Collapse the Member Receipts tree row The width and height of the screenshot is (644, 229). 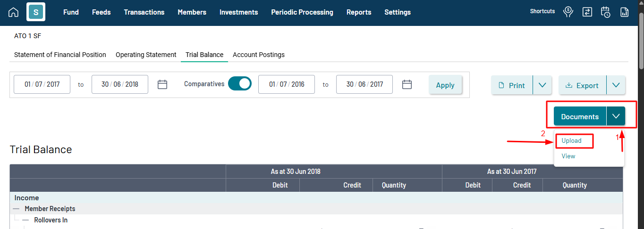click(17, 209)
